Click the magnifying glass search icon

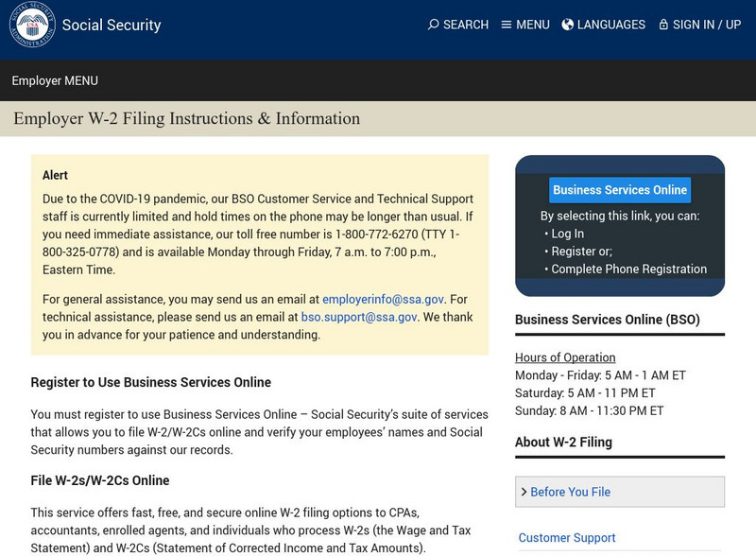point(435,25)
